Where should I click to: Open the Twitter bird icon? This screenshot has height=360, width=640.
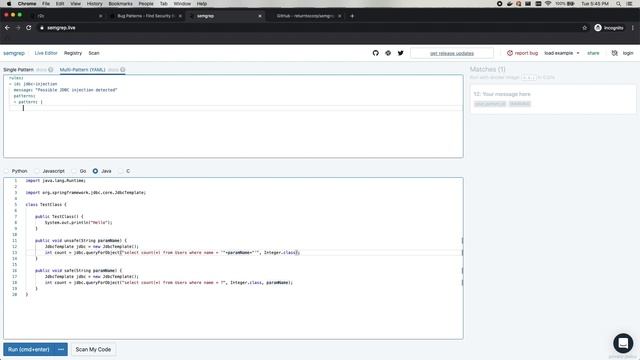(400, 53)
